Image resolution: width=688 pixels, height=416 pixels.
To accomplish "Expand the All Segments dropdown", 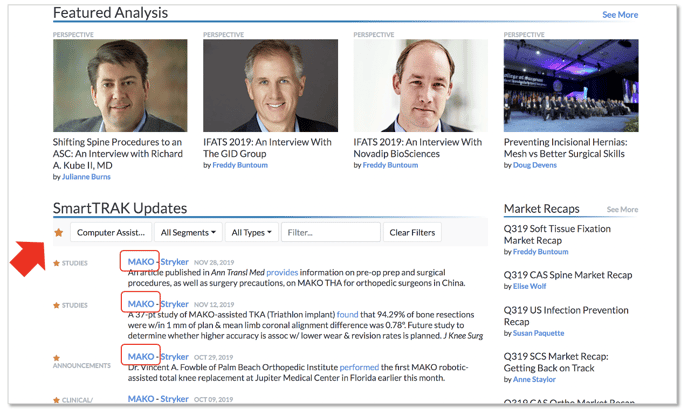I will (188, 232).
